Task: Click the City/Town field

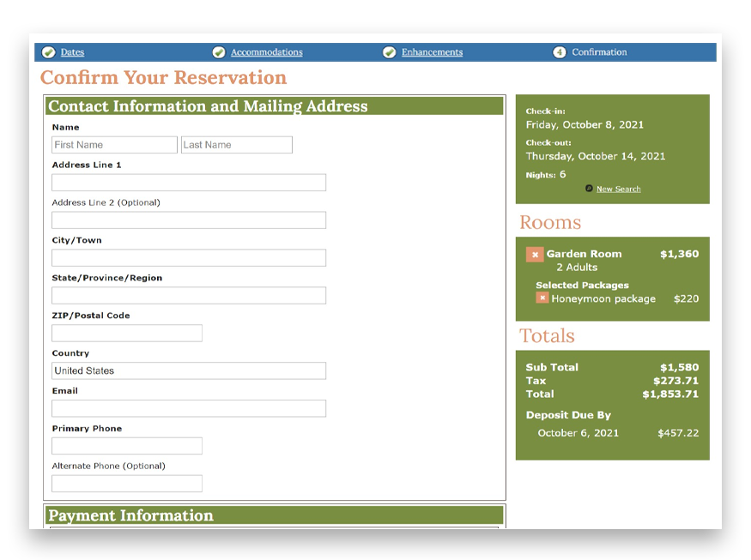Action: [x=188, y=257]
